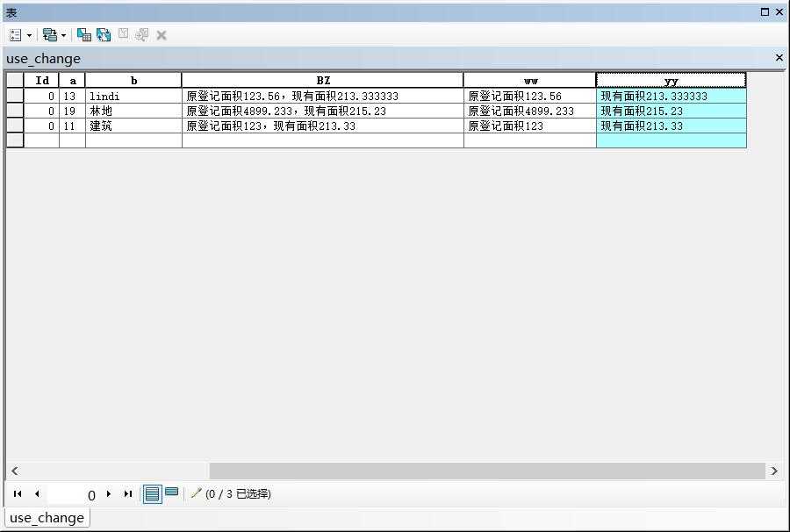Click the a cell with value 19

coord(73,111)
